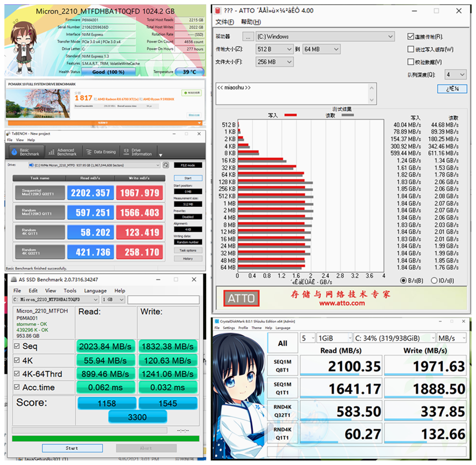Uncheck the 4K-64Thrd test in AS SSD
The height and width of the screenshot is (465, 476).
click(x=17, y=374)
